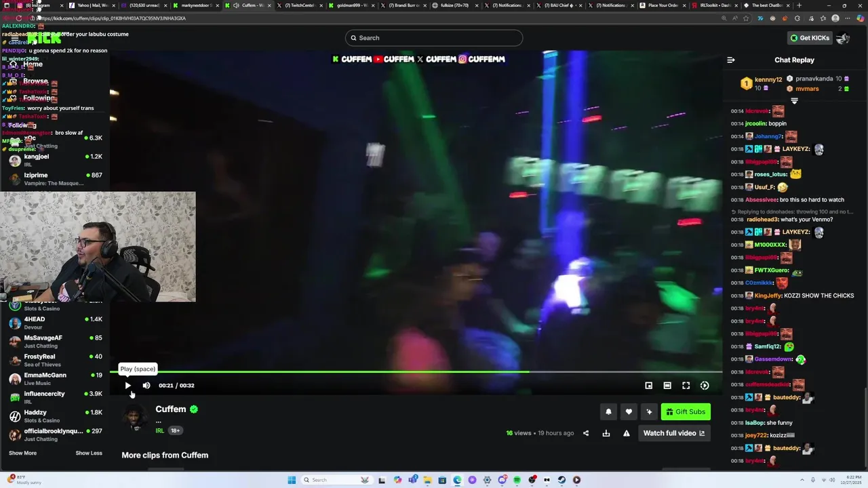The width and height of the screenshot is (868, 488).
Task: Switch to the goldman999 browser tab
Action: pyautogui.click(x=351, y=5)
